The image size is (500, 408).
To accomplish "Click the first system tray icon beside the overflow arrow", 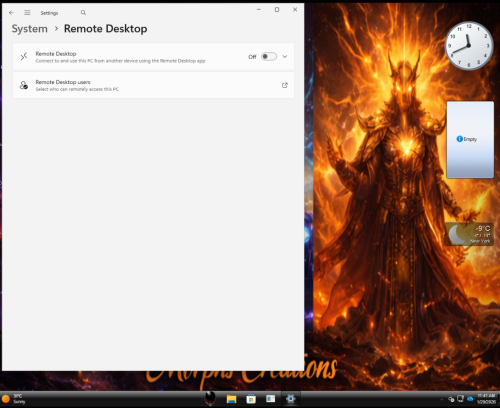I will click(x=451, y=399).
